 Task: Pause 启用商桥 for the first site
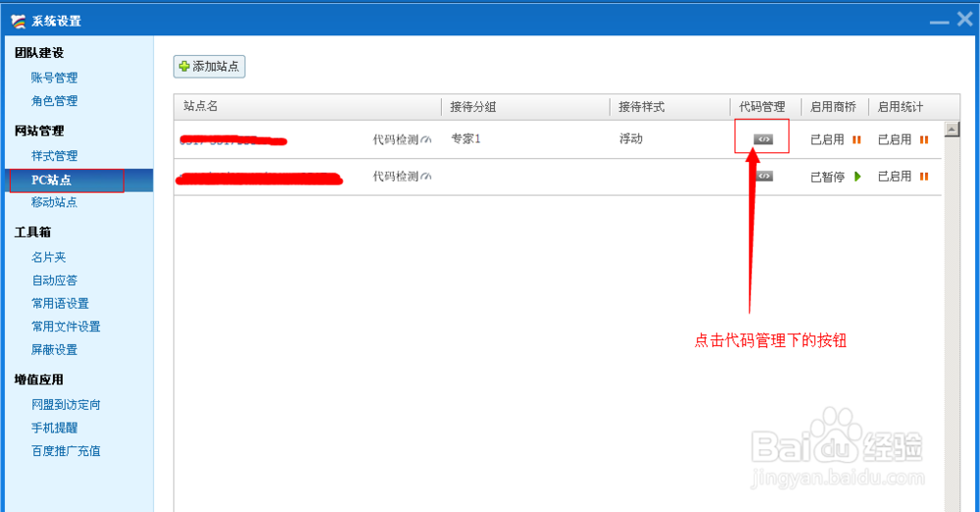pos(857,139)
